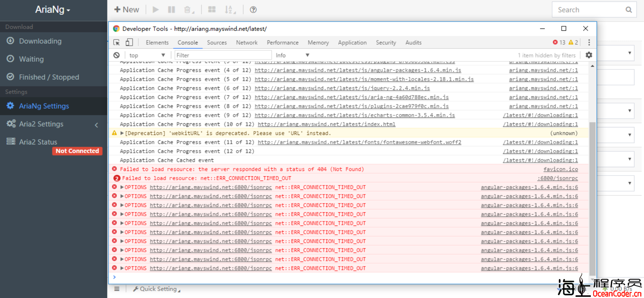Open the fontawesome-webfont.woff2 link
644x298 pixels.
[x=359, y=142]
